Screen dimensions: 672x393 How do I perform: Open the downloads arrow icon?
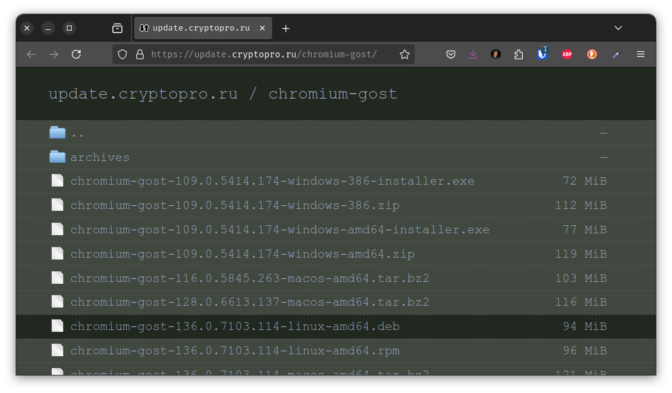pyautogui.click(x=473, y=54)
